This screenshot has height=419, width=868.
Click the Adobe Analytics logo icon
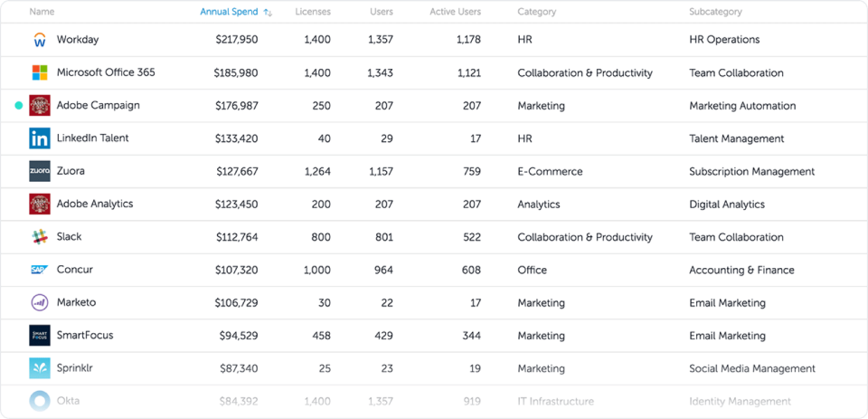(x=40, y=204)
